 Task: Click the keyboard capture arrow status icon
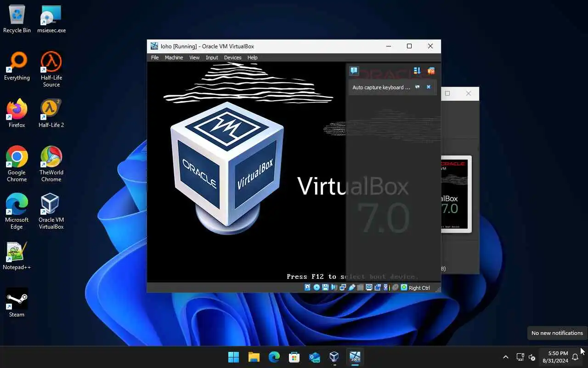coord(404,287)
